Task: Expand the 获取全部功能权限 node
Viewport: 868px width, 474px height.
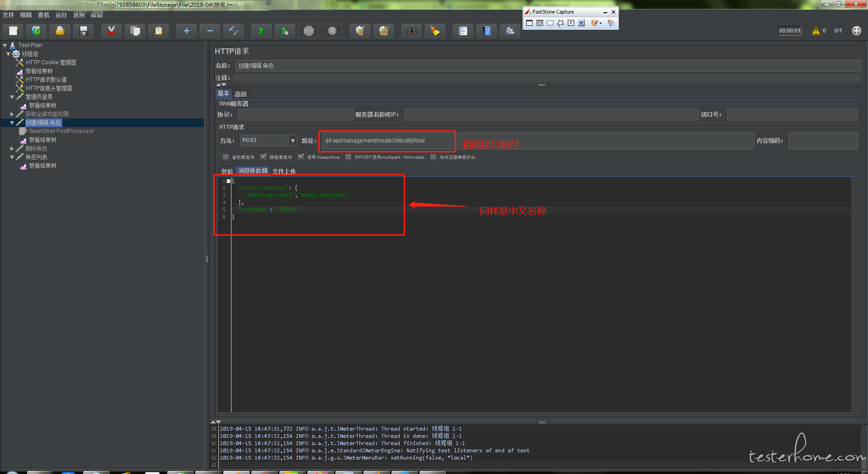Action: coord(12,114)
